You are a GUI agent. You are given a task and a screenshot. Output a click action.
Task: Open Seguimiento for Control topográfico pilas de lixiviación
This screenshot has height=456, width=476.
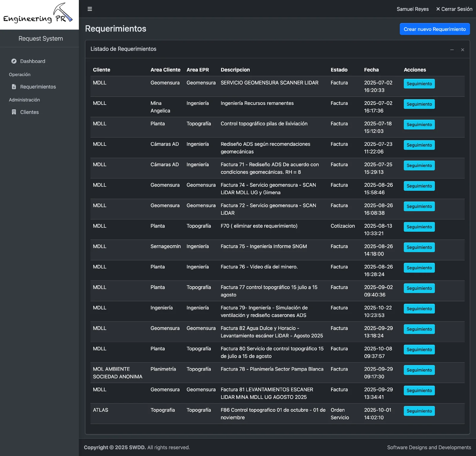tap(419, 125)
